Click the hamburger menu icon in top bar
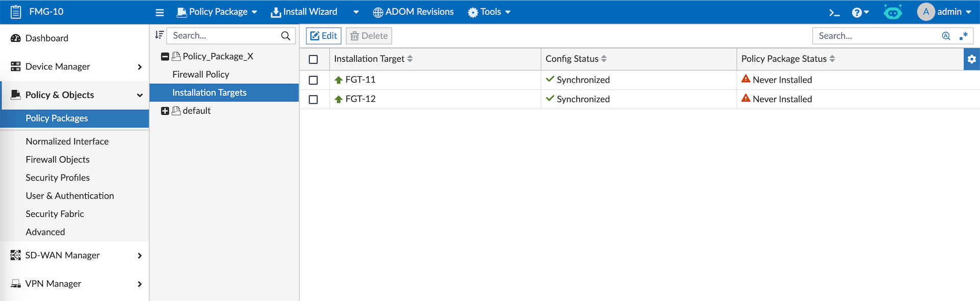980x301 pixels. [160, 12]
